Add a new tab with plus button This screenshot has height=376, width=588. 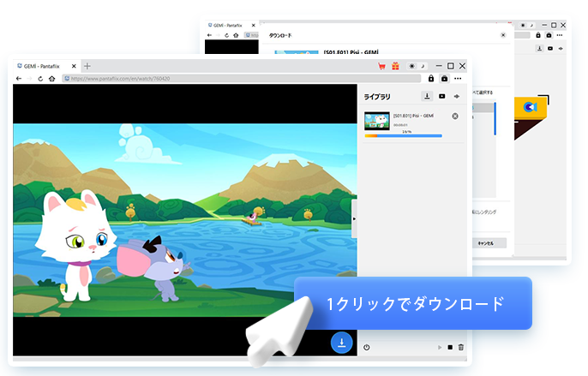pyautogui.click(x=87, y=66)
